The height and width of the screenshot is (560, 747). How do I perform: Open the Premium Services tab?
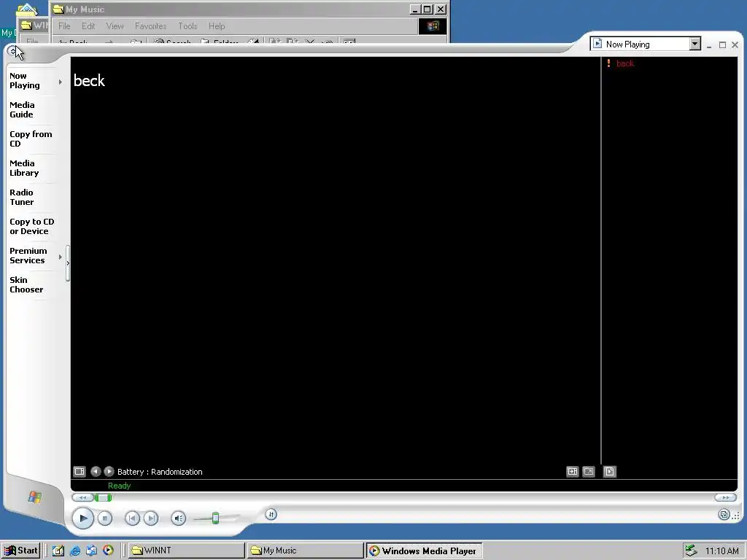28,255
